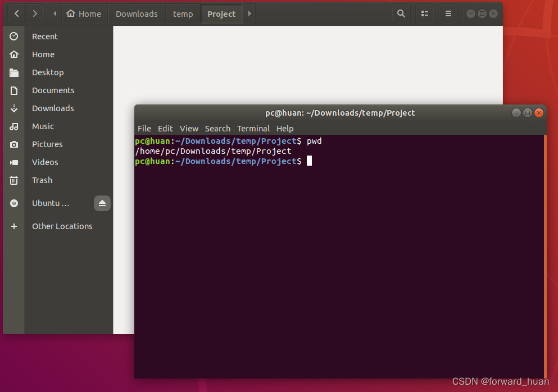Open the temp path bar segment
This screenshot has width=558, height=392.
pyautogui.click(x=183, y=14)
